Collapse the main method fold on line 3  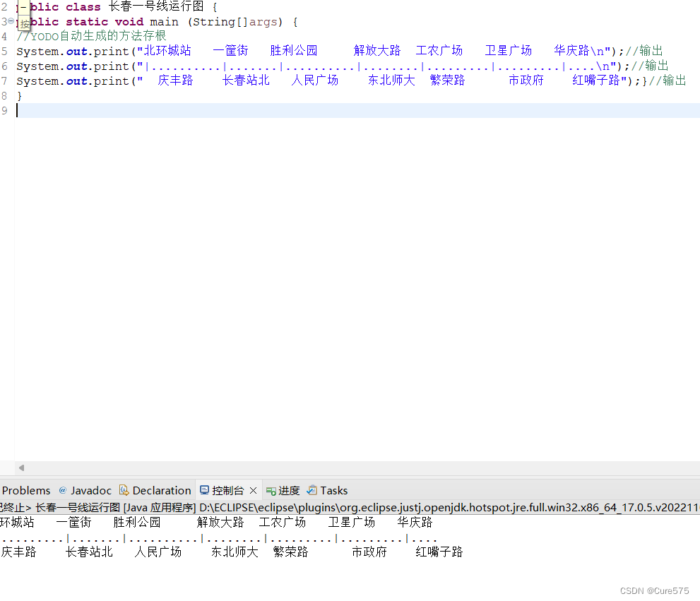click(x=12, y=21)
